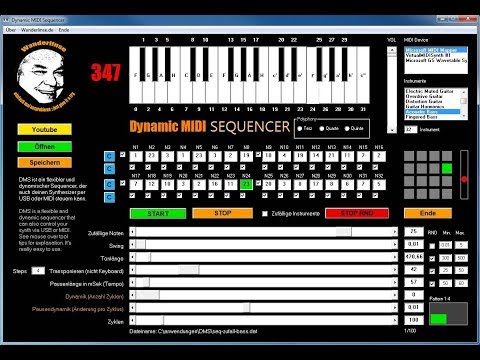
Task: Click the Pausendynamik slider thumb
Action: (247, 308)
